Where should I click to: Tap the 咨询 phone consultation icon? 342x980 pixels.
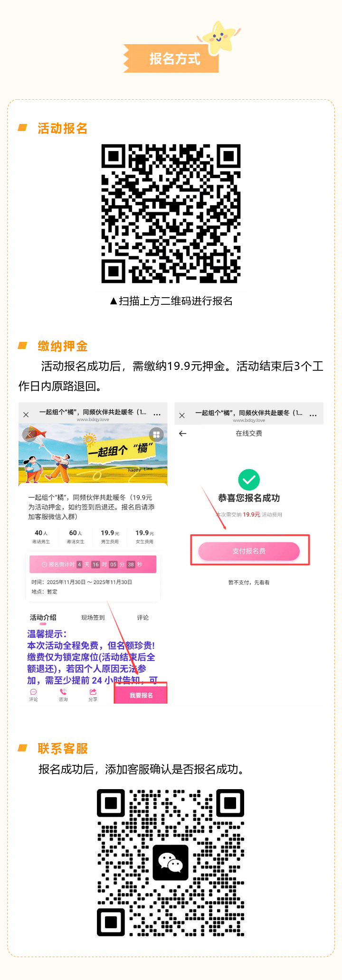point(63,695)
